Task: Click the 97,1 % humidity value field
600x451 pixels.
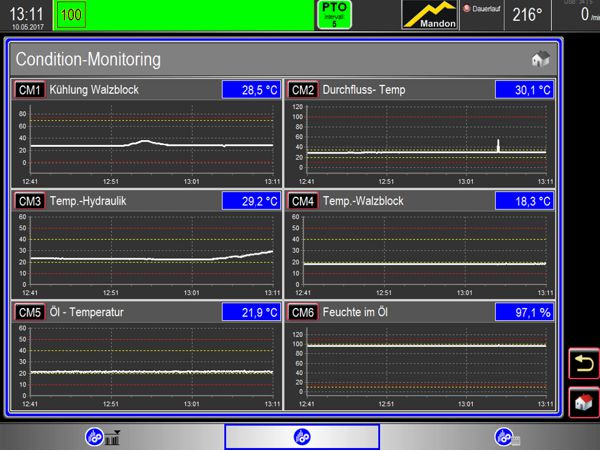Action: (524, 312)
